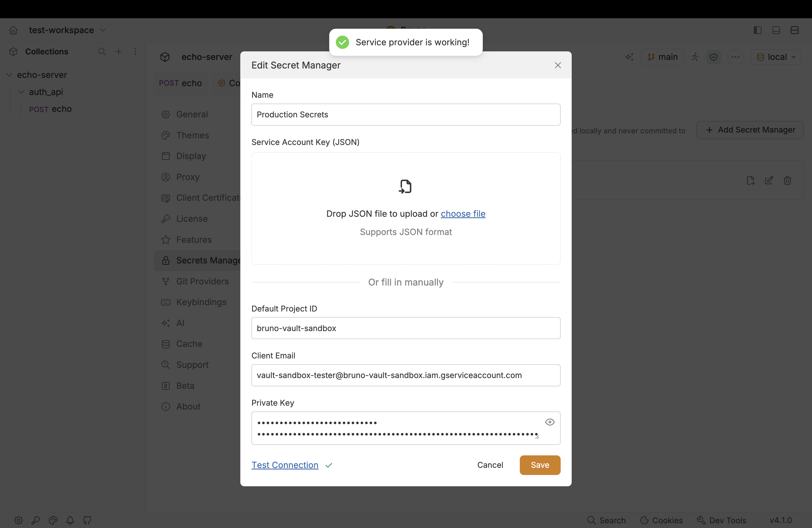
Task: Click the key icon in status bar
Action: point(36,520)
